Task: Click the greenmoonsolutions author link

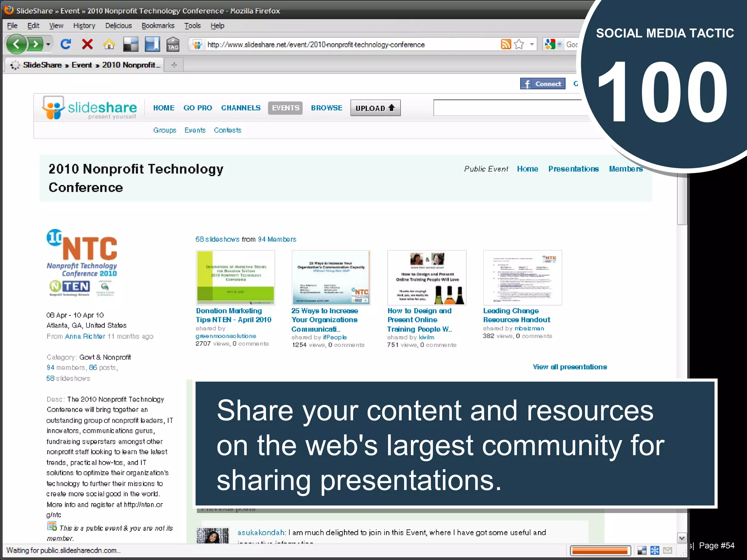Action: [x=226, y=336]
